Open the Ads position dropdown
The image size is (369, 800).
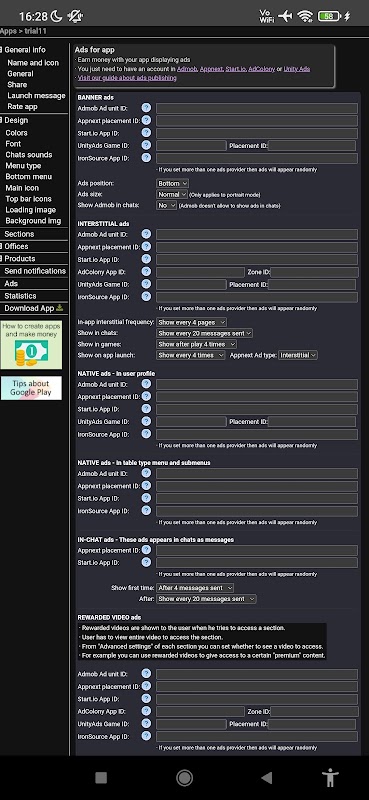173,183
